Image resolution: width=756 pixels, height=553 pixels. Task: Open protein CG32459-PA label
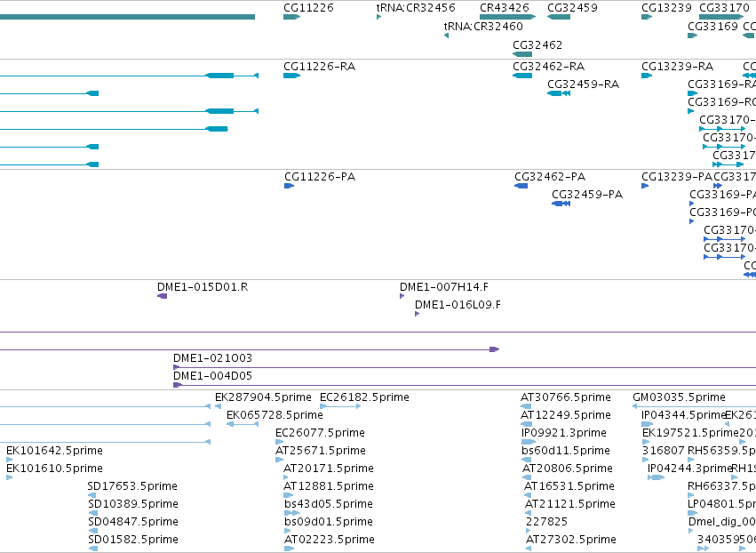click(x=587, y=195)
